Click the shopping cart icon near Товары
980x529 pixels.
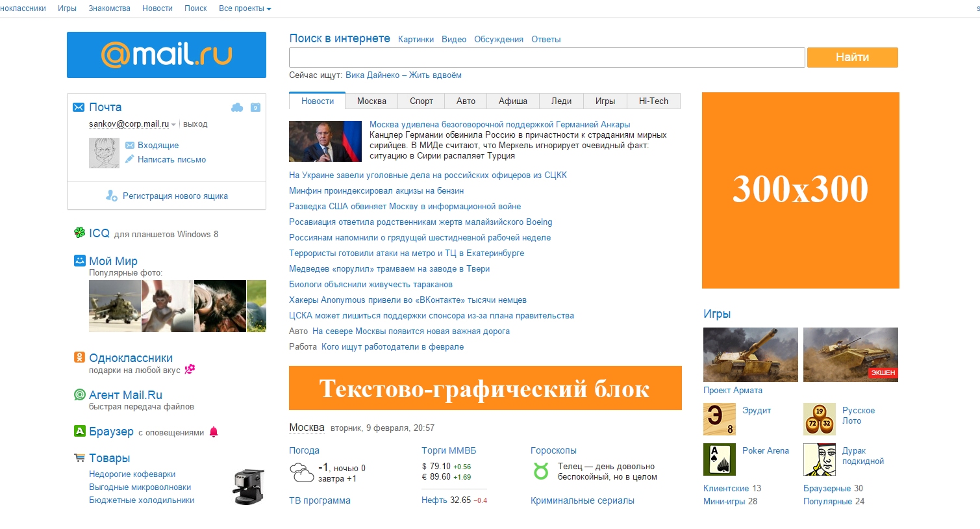[x=79, y=458]
